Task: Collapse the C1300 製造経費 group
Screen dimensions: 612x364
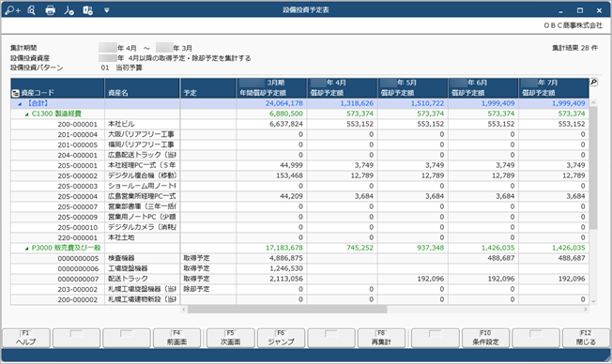Action: tap(26, 114)
